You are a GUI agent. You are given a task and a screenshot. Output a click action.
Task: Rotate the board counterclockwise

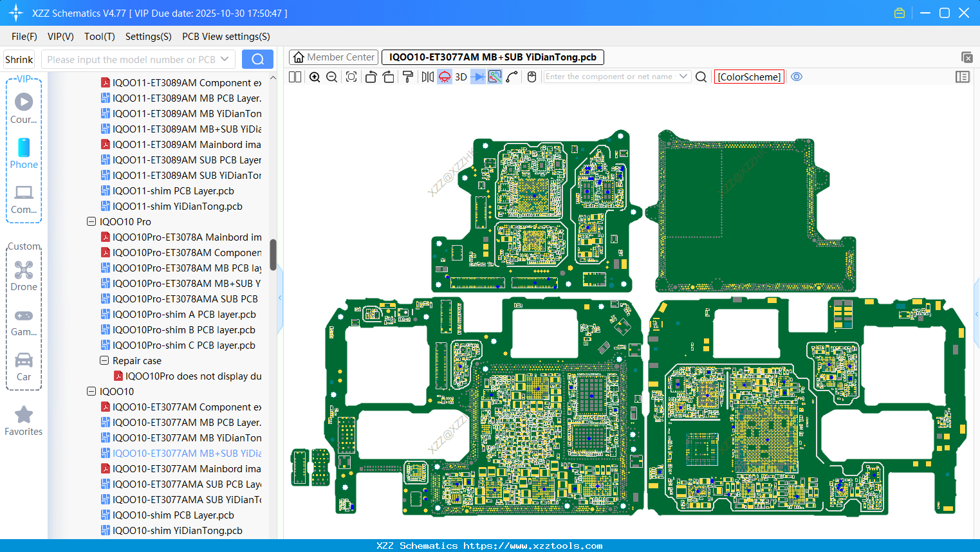(371, 77)
